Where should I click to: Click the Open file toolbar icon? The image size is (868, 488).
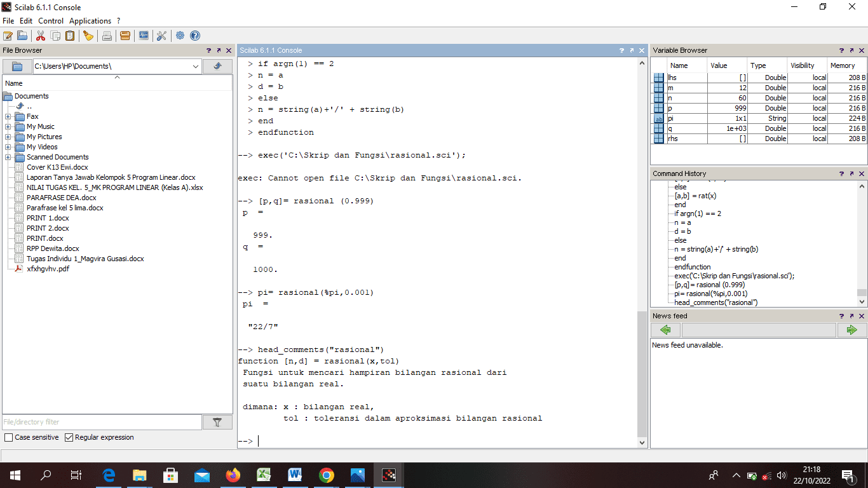pyautogui.click(x=22, y=36)
